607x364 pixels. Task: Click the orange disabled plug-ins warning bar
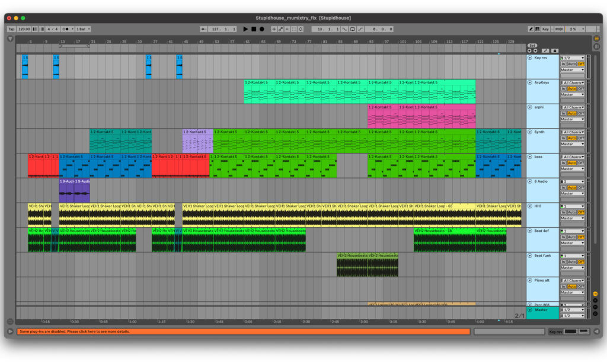pyautogui.click(x=243, y=331)
